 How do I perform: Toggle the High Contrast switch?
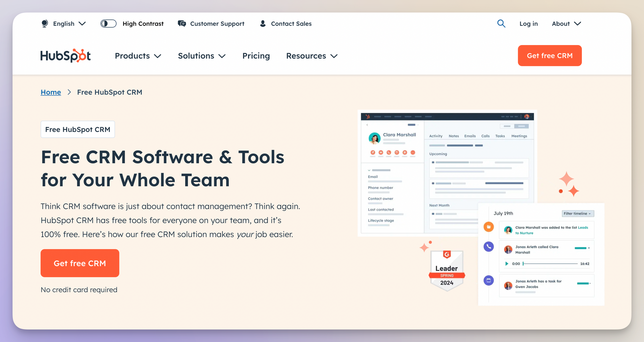[x=108, y=23]
